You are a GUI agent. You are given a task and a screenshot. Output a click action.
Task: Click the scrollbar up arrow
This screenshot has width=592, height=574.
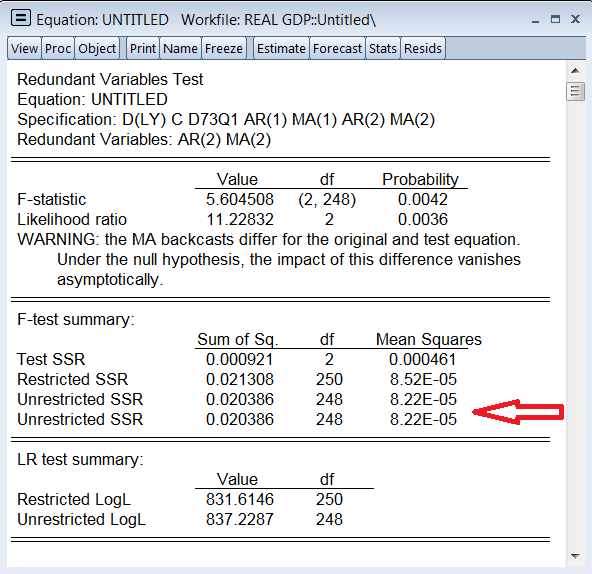pyautogui.click(x=575, y=71)
